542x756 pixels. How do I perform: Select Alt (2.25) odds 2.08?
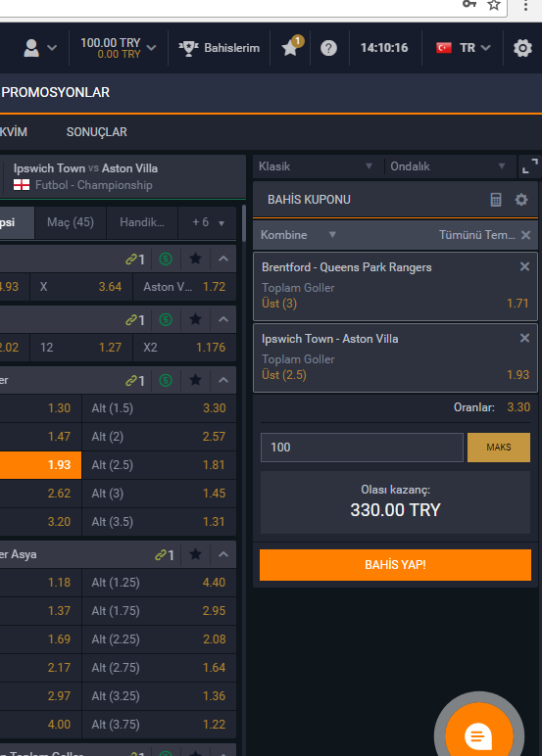tap(160, 639)
